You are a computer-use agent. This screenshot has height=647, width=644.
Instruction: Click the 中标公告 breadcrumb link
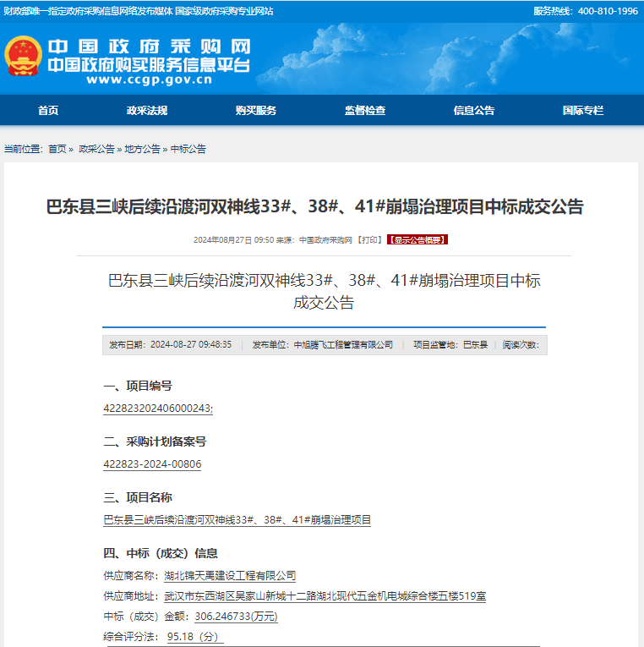tap(188, 149)
